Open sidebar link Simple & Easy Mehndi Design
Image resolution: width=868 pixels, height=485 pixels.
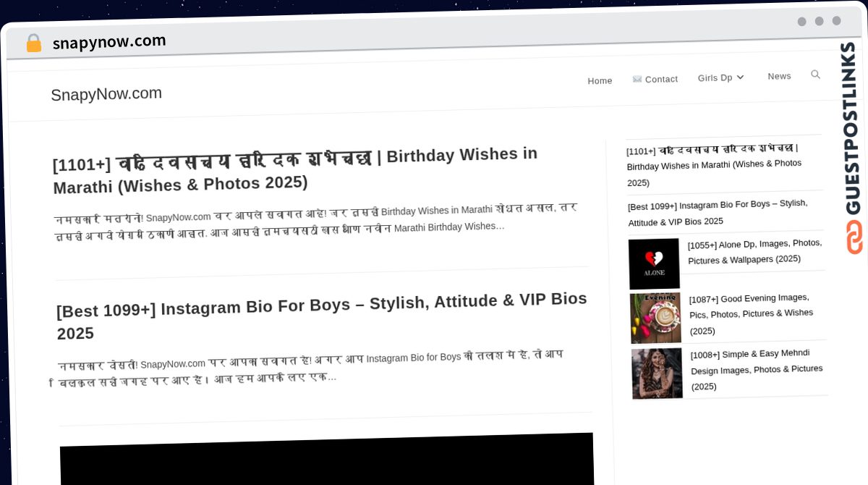click(757, 369)
